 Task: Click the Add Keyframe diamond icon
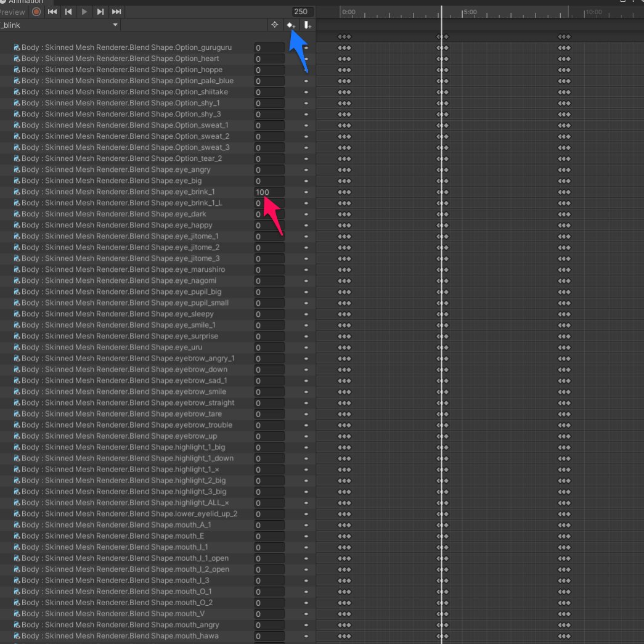291,25
